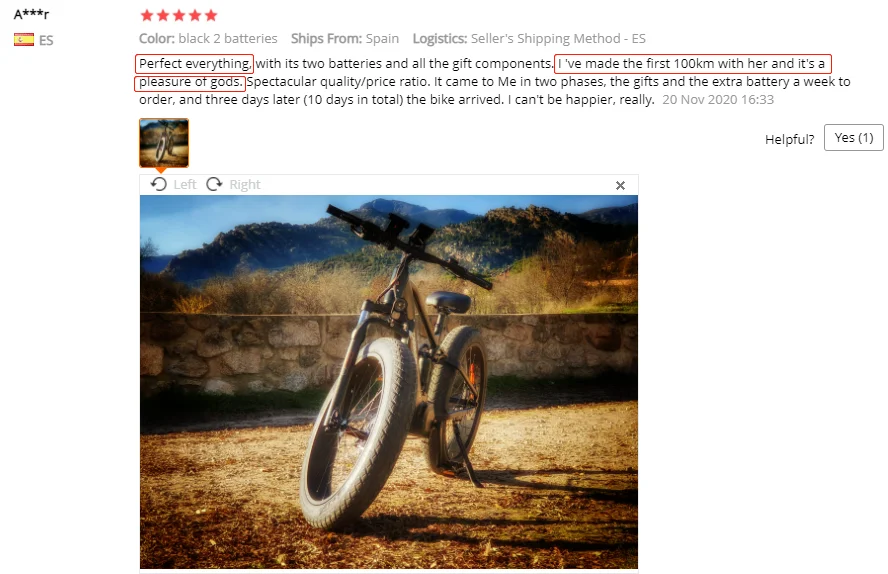Click the rotate Right arrow icon
Image resolution: width=888 pixels, height=574 pixels.
coord(214,184)
